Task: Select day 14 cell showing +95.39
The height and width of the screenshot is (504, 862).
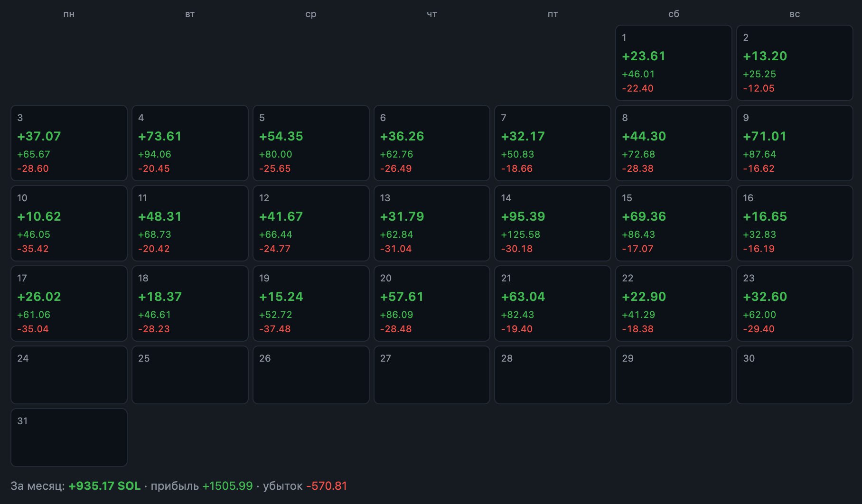Action: click(553, 223)
